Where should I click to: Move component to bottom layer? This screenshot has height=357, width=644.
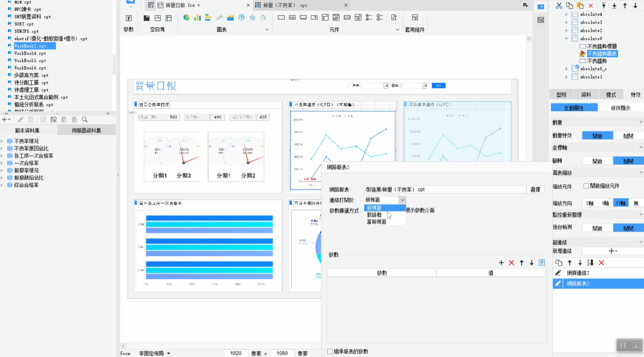(614, 5)
